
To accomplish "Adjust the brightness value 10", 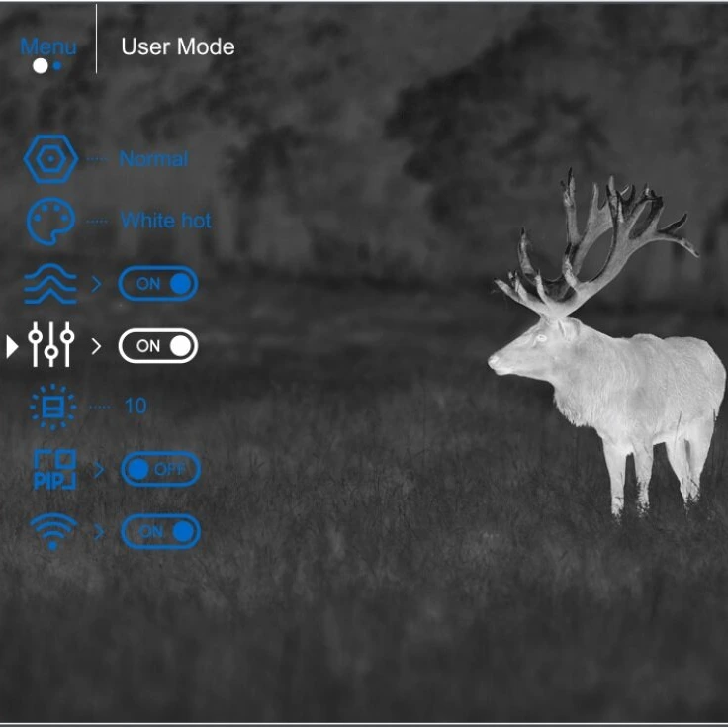I will coord(136,407).
